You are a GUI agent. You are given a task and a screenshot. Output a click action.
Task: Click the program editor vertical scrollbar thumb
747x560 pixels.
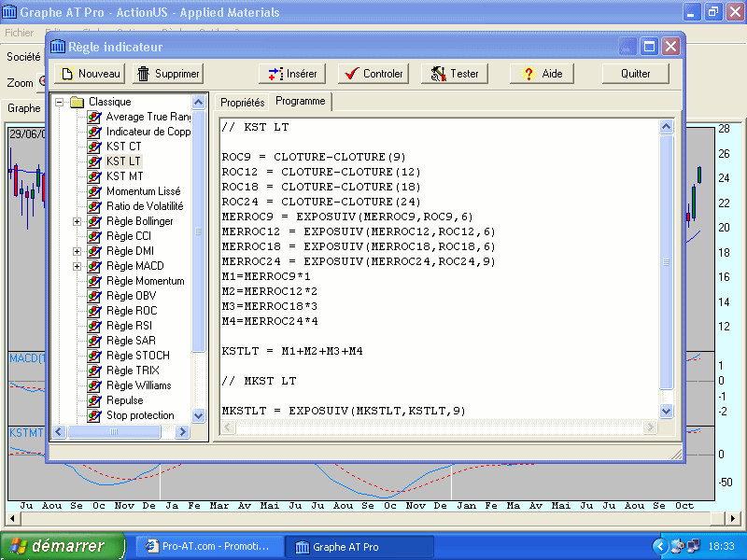[666, 261]
